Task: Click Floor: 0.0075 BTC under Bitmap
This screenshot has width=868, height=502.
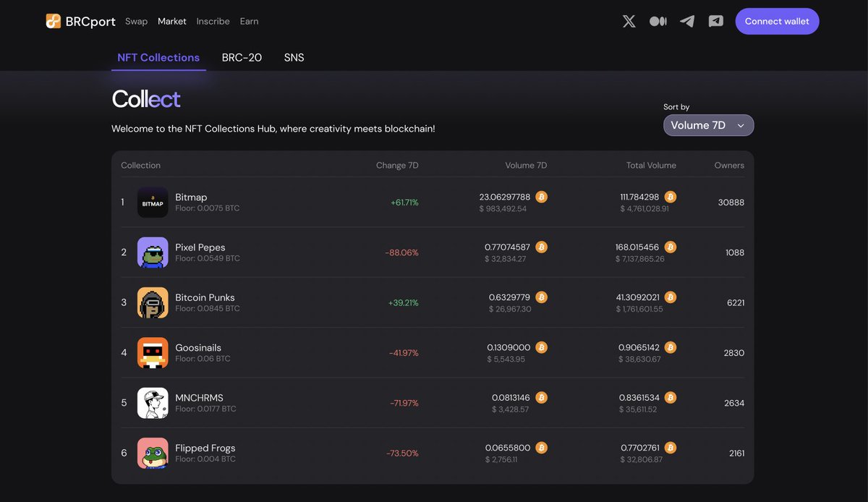Action: tap(207, 208)
